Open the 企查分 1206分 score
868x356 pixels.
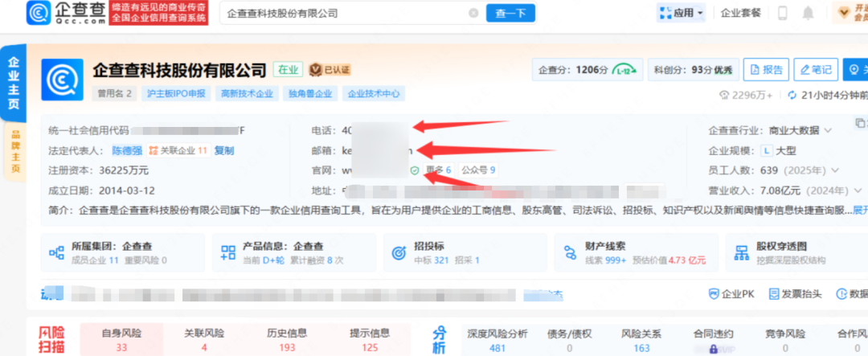[x=588, y=70]
